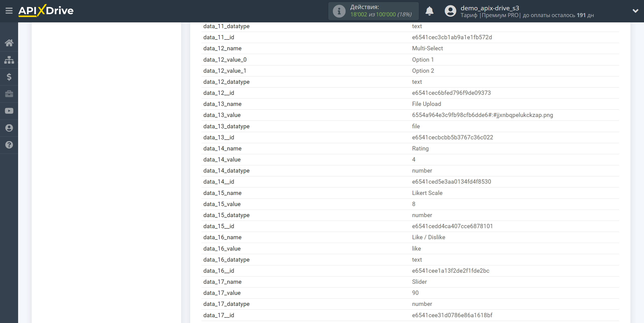Select the data_11__id field name
The height and width of the screenshot is (323, 644).
coord(219,37)
